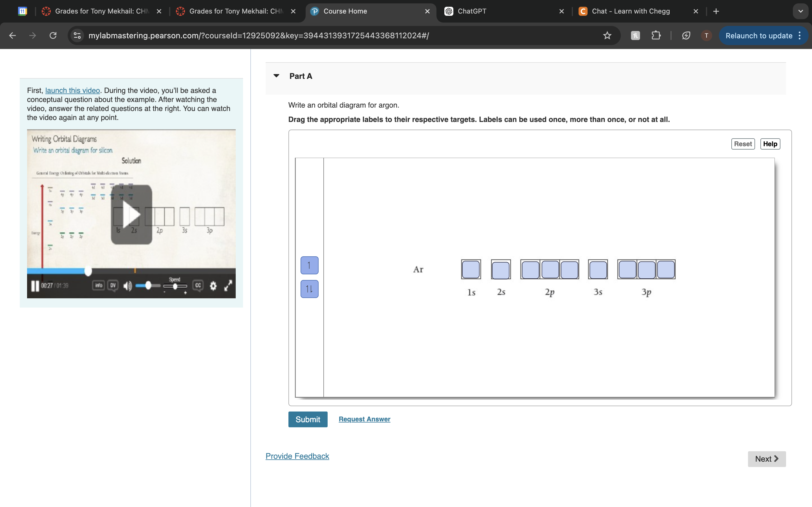Image resolution: width=812 pixels, height=507 pixels.
Task: Open the video info panel
Action: pos(98,285)
